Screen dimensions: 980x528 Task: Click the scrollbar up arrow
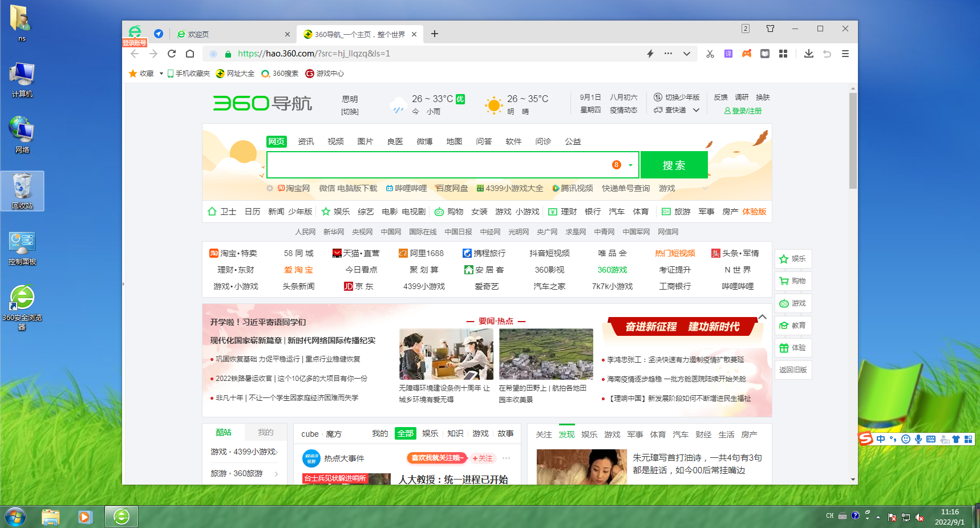853,89
